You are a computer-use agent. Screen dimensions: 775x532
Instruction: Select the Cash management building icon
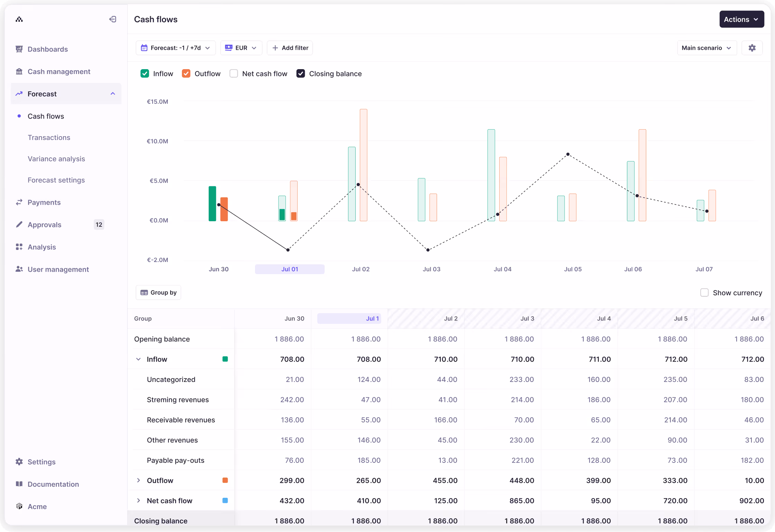[x=19, y=72]
